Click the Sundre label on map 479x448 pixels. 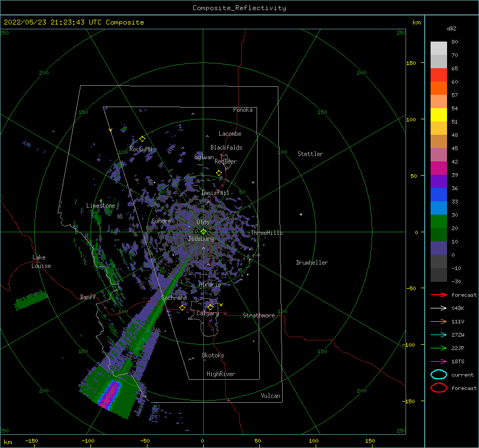[x=162, y=221]
